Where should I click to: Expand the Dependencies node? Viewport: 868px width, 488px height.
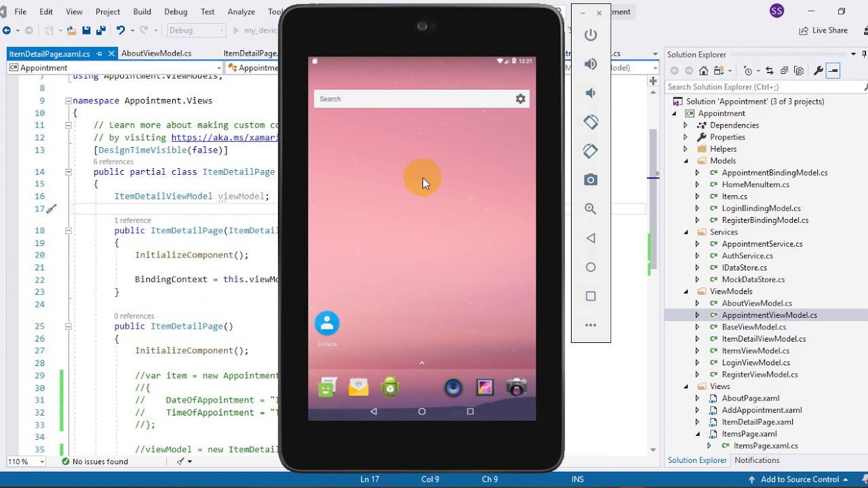click(685, 125)
